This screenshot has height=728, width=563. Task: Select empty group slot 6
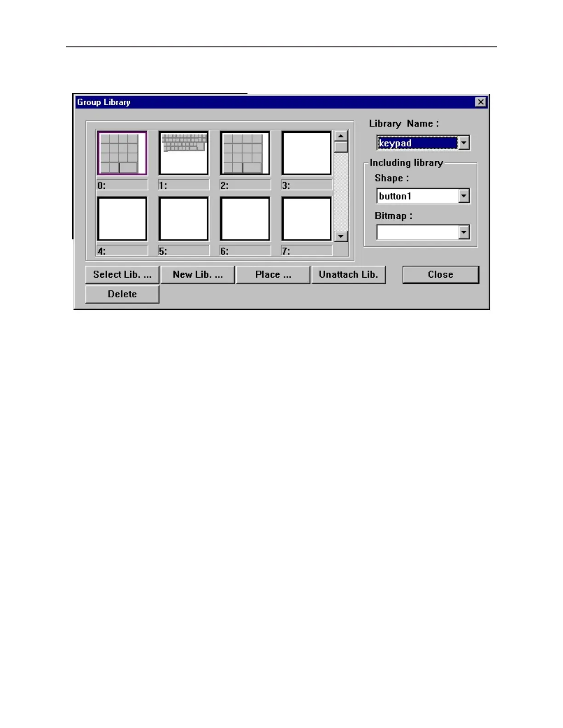click(x=245, y=219)
